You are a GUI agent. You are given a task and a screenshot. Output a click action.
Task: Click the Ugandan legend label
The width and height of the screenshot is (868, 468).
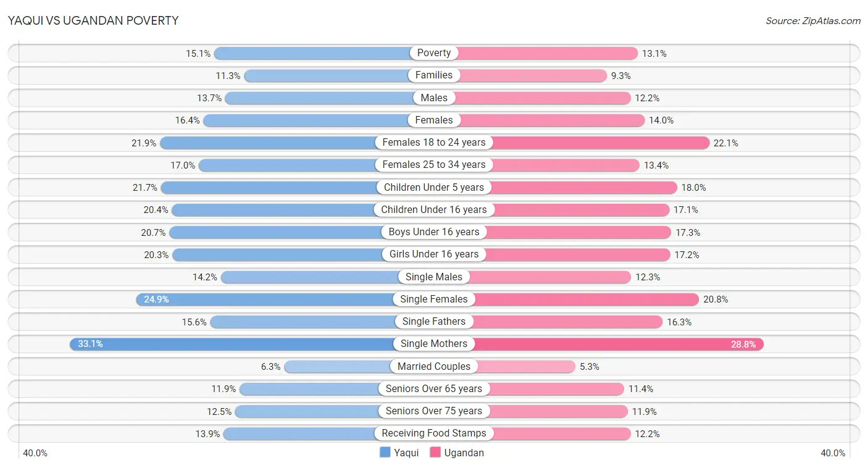464,453
